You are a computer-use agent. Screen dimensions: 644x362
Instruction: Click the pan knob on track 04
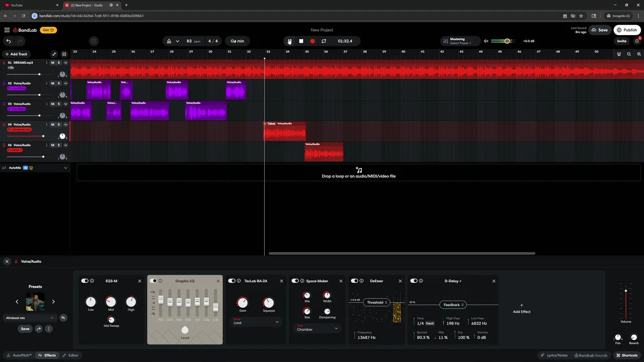62,136
